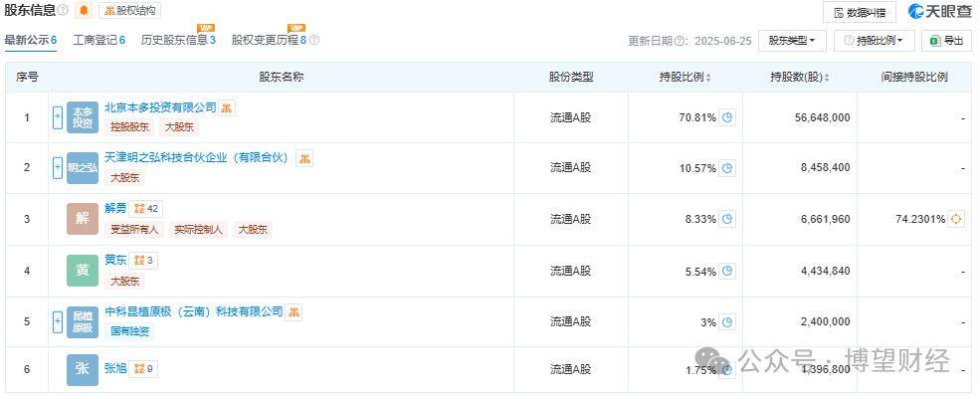
Task: Click equity structure icon after 天津明之弘科技合伙企业
Action: (x=304, y=159)
